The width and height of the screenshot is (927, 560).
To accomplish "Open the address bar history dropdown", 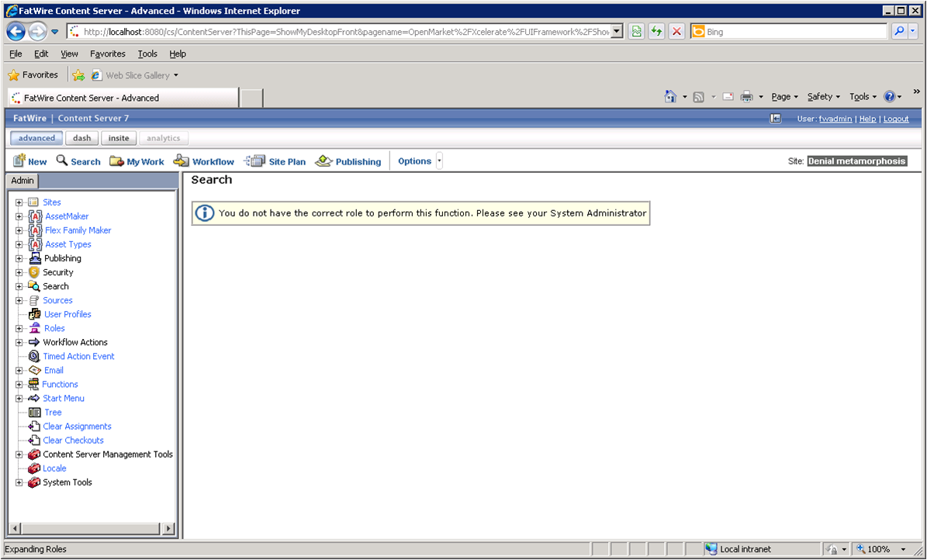I will [617, 31].
